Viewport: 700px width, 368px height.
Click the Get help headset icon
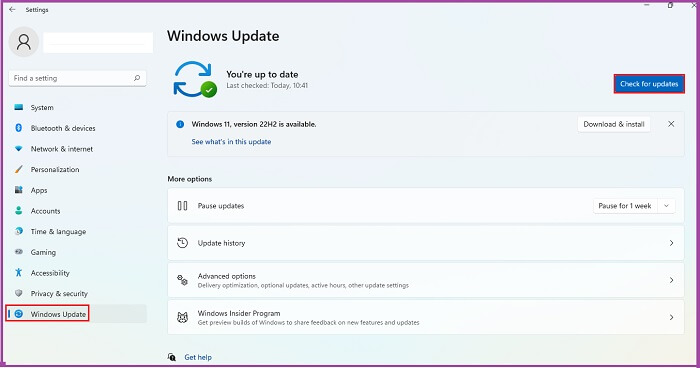pyautogui.click(x=171, y=357)
